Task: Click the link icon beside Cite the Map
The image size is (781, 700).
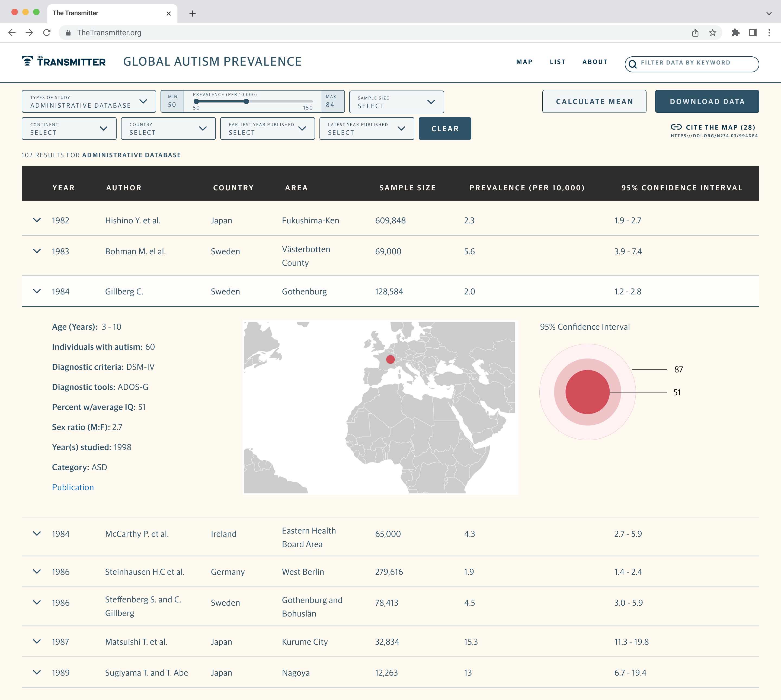Action: pos(676,127)
